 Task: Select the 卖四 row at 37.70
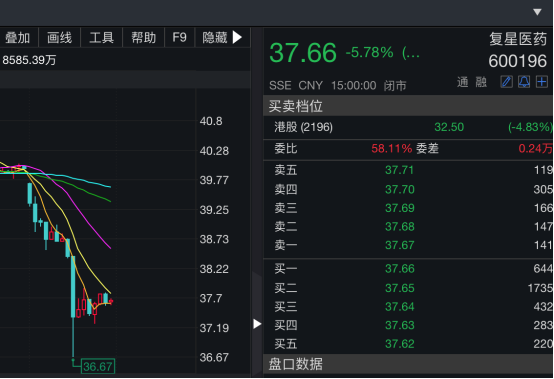408,189
